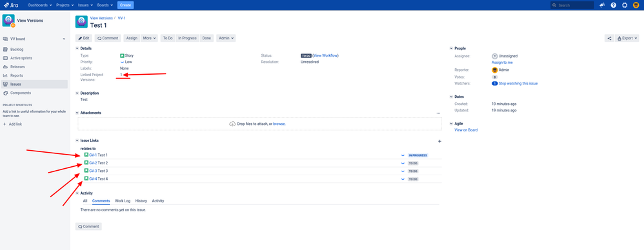Click the share issue icon

(609, 38)
